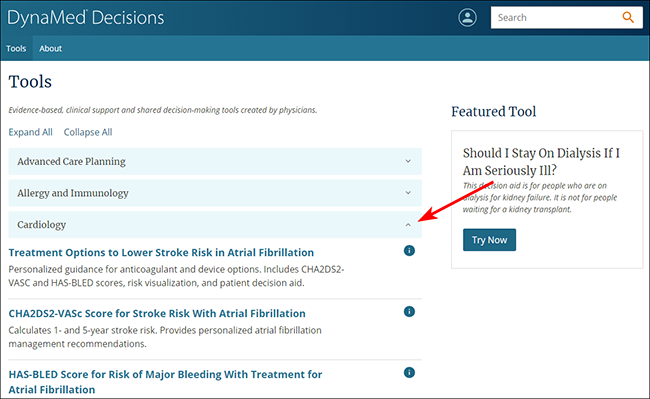The image size is (650, 399).
Task: Focus the Search input field
Action: pos(555,17)
